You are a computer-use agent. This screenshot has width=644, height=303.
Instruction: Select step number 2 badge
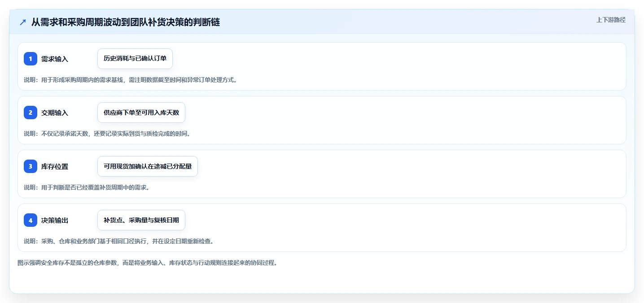(x=31, y=113)
